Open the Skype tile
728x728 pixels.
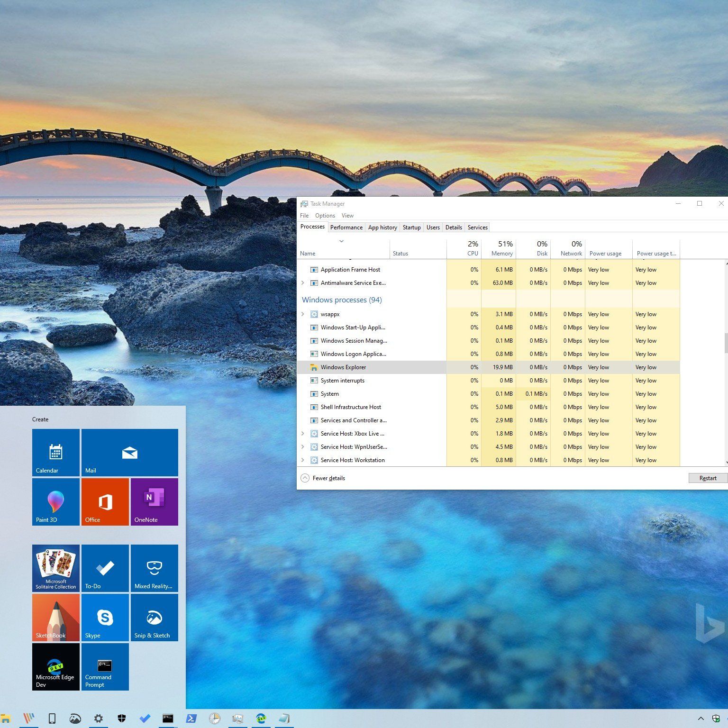click(x=105, y=617)
